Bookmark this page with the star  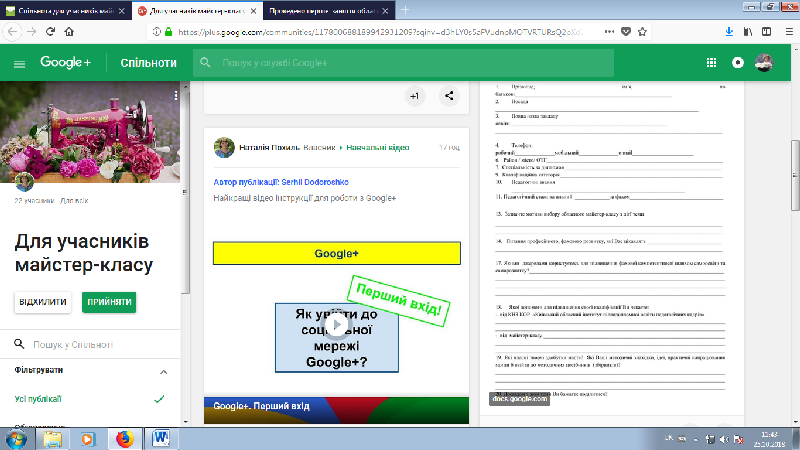click(642, 32)
